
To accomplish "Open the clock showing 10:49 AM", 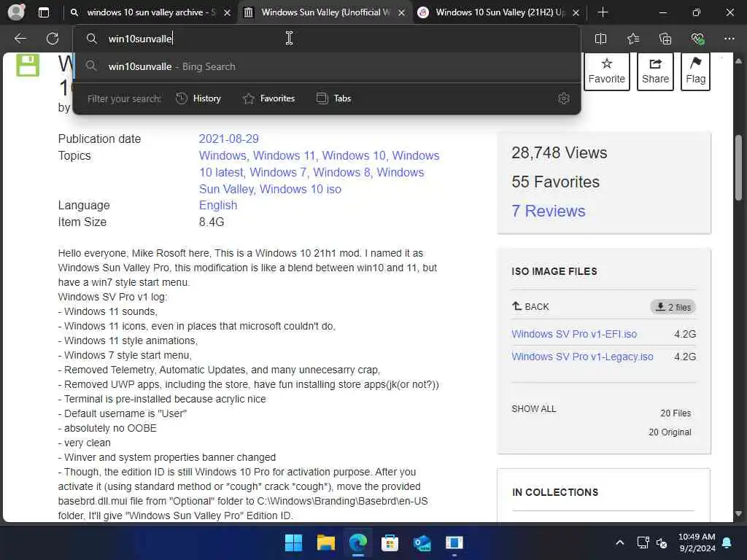I will point(697,542).
